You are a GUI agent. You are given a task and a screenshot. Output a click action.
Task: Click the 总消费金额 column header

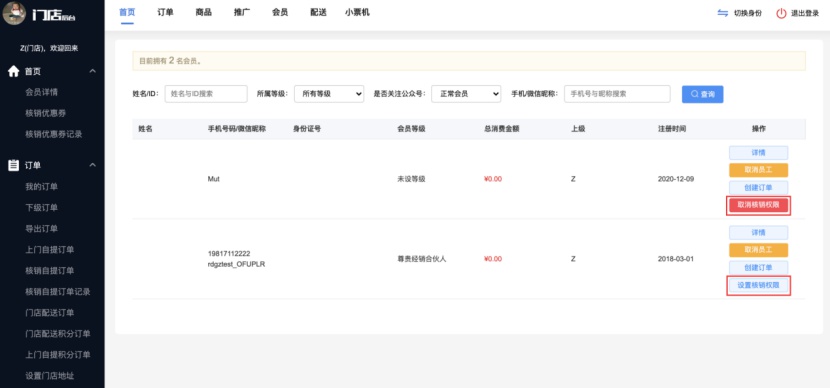click(x=501, y=129)
